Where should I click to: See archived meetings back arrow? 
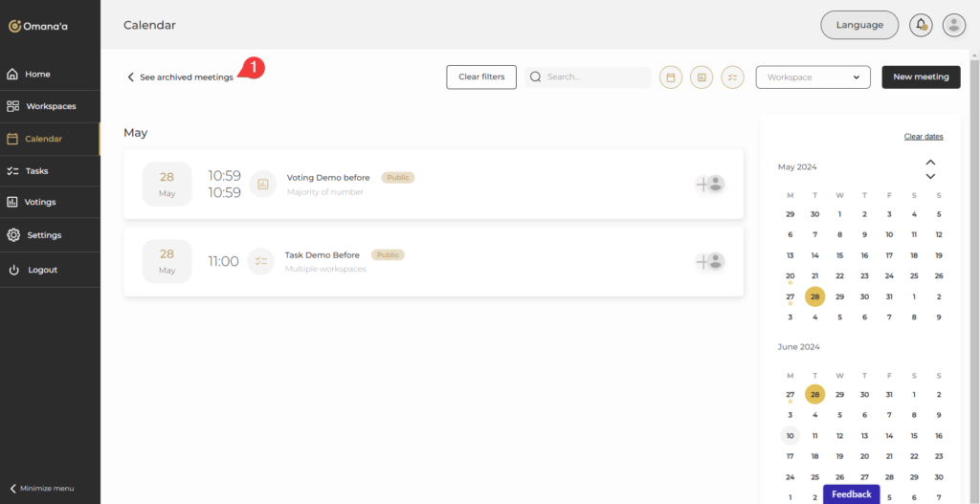[x=131, y=77]
